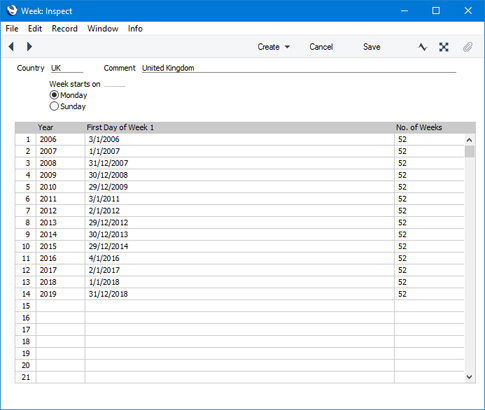This screenshot has height=410, width=485.
Task: Click the table's vertical scrollbar thumb
Action: tap(469, 152)
